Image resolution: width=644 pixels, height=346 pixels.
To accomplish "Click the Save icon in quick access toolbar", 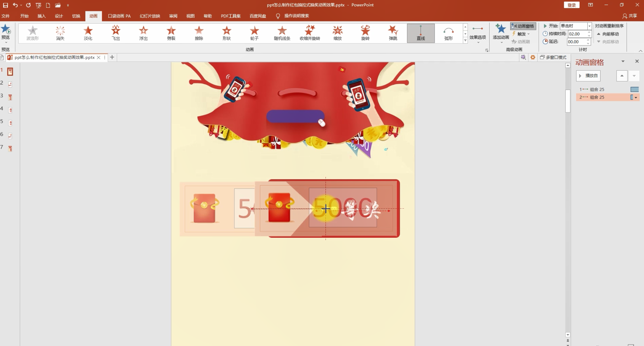I will click(x=5, y=5).
